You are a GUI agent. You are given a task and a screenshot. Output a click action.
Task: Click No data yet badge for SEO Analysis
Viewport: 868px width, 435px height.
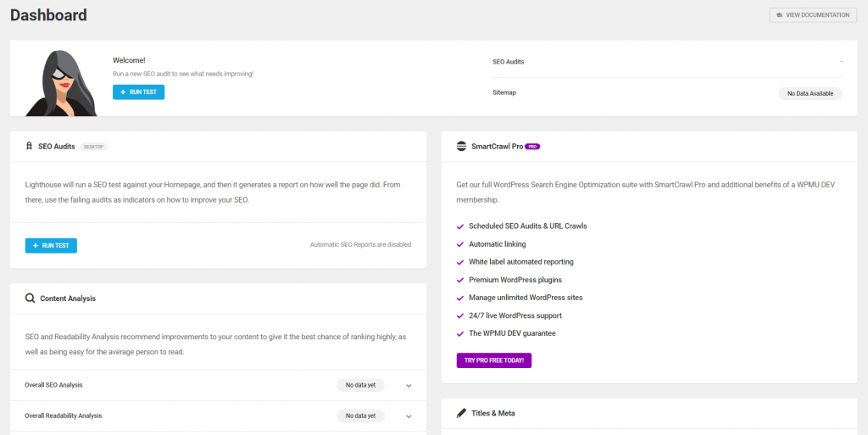click(360, 385)
